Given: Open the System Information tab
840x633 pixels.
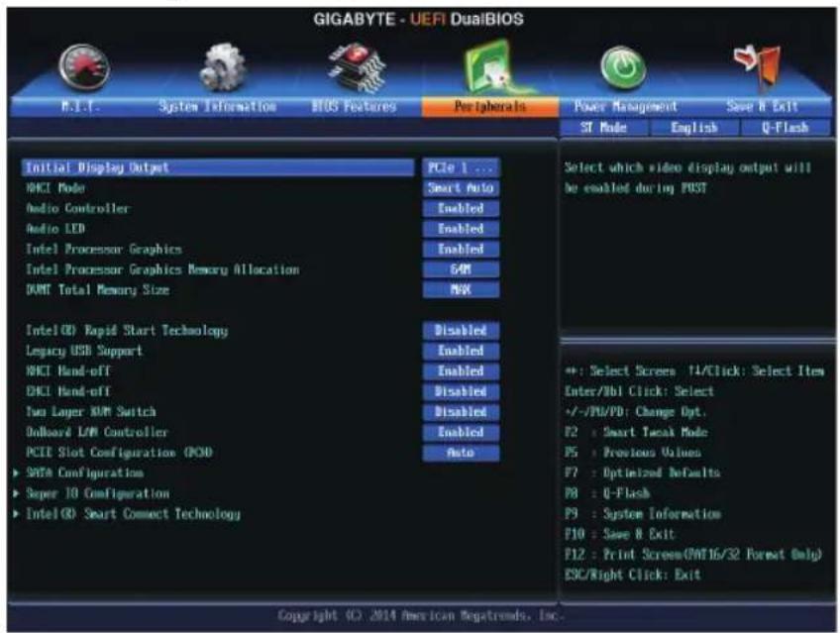Looking at the screenshot, I should pos(218,107).
